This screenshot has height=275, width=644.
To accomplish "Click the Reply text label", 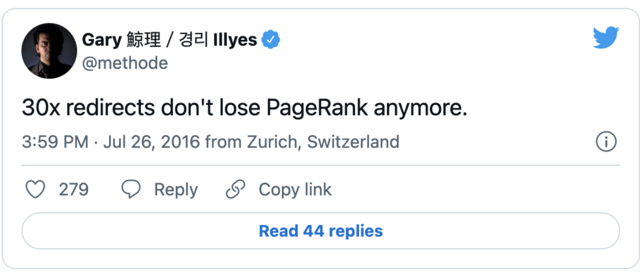I will point(176,190).
